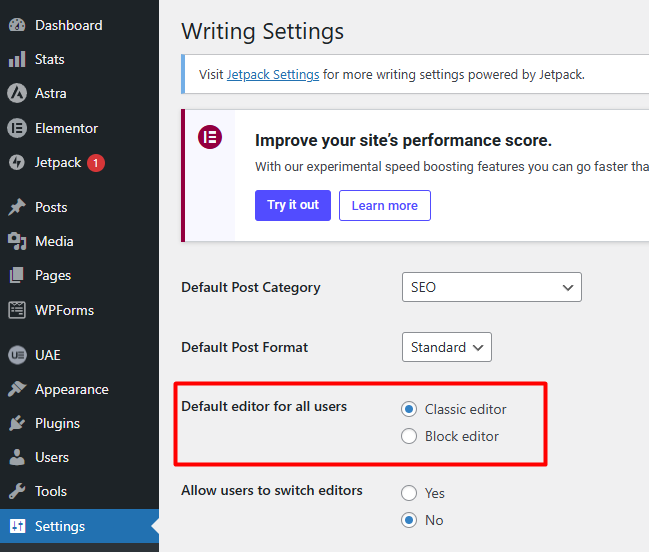This screenshot has height=552, width=649.
Task: Select the Block editor radio option
Action: (x=409, y=436)
